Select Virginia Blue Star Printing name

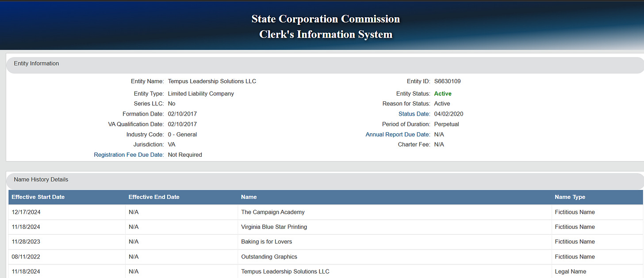274,227
